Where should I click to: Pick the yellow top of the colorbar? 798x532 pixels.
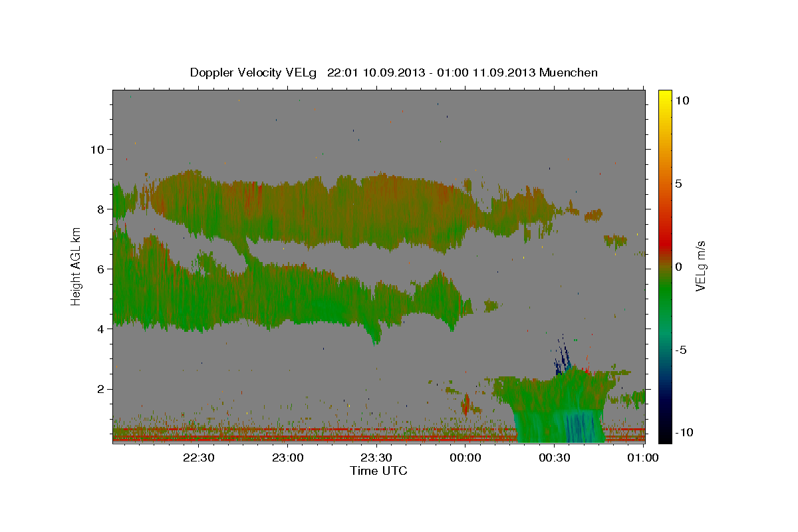(x=664, y=96)
